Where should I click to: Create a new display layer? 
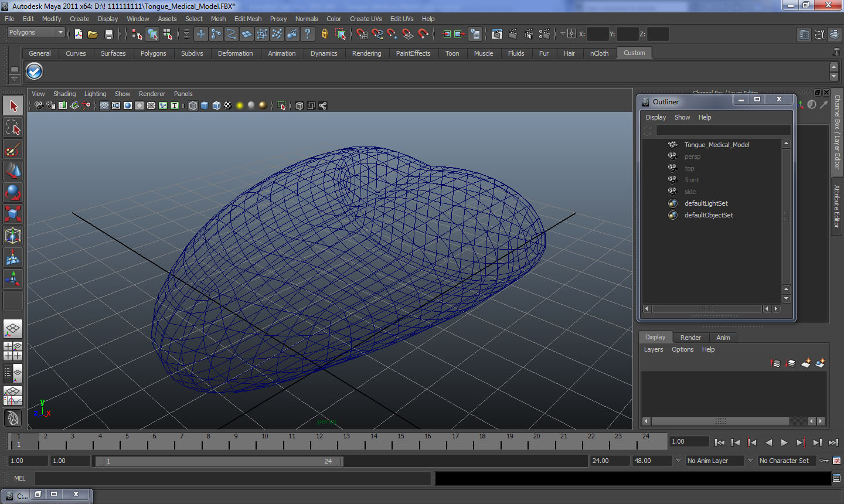click(x=806, y=363)
